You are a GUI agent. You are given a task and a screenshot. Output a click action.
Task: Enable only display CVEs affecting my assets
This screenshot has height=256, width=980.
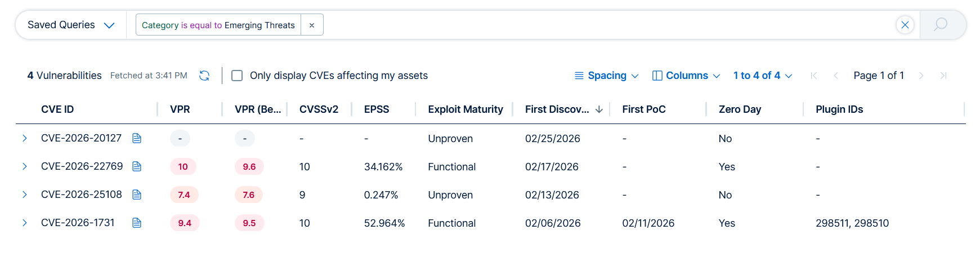[x=237, y=76]
